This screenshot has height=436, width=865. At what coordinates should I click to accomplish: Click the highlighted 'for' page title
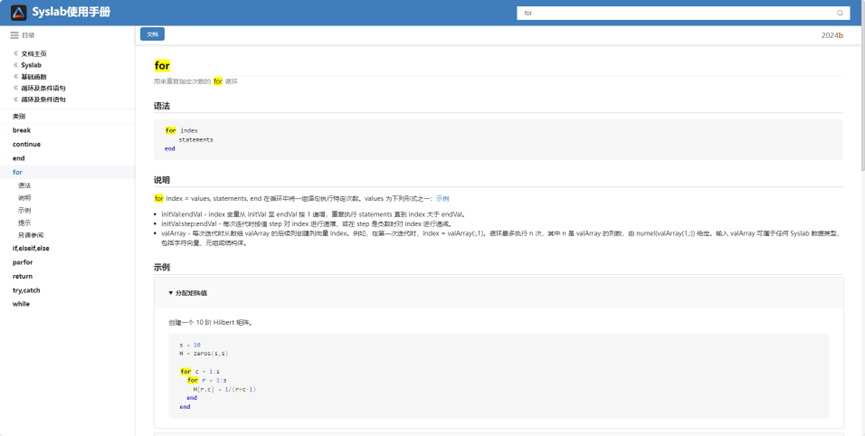(x=162, y=66)
